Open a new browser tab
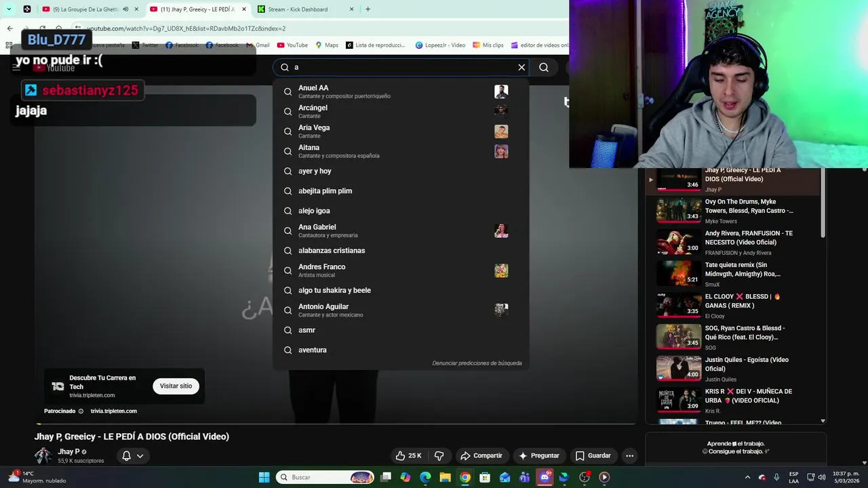 point(368,9)
